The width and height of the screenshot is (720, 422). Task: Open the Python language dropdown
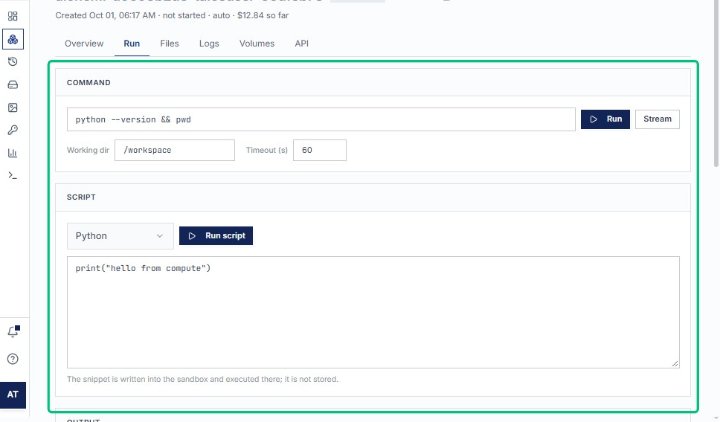coord(120,236)
